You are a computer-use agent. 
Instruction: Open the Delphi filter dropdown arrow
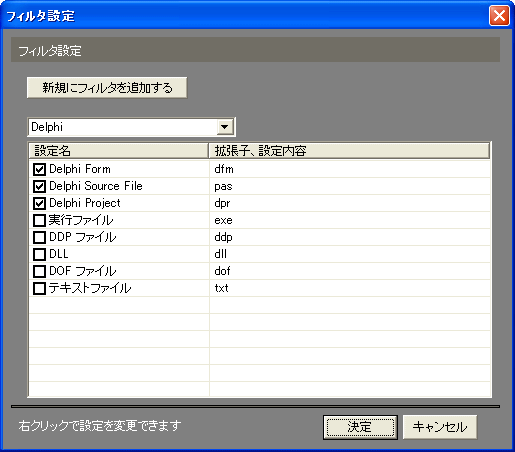point(225,127)
